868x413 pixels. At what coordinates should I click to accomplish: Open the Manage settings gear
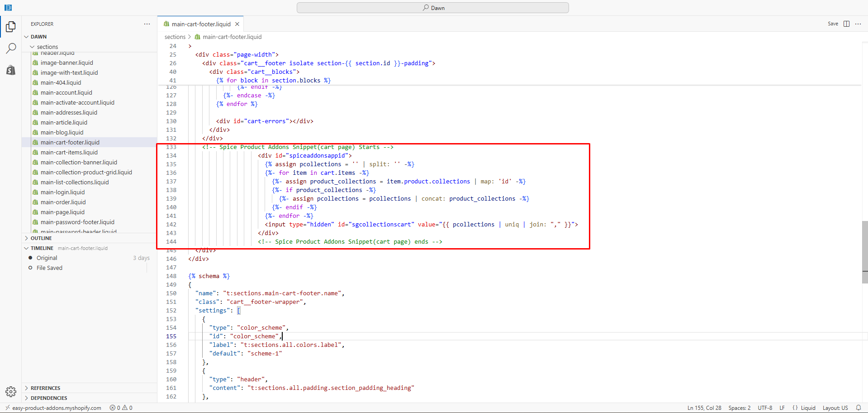coord(11,391)
